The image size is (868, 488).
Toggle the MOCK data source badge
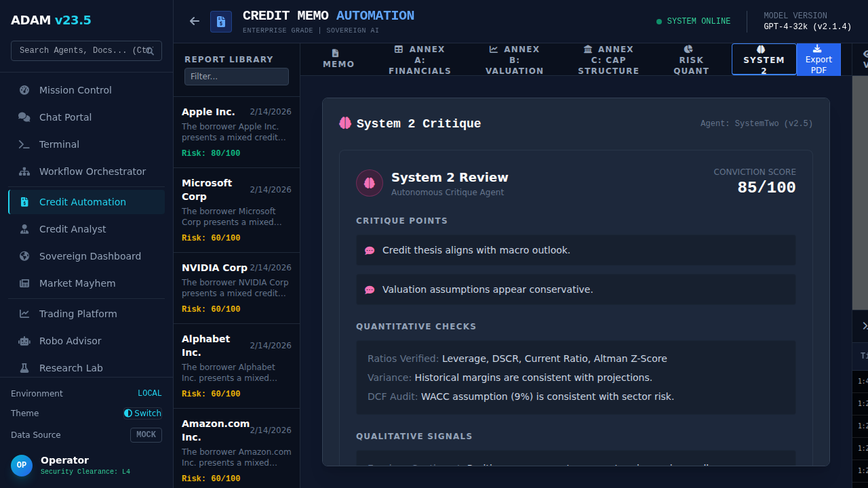coord(146,435)
